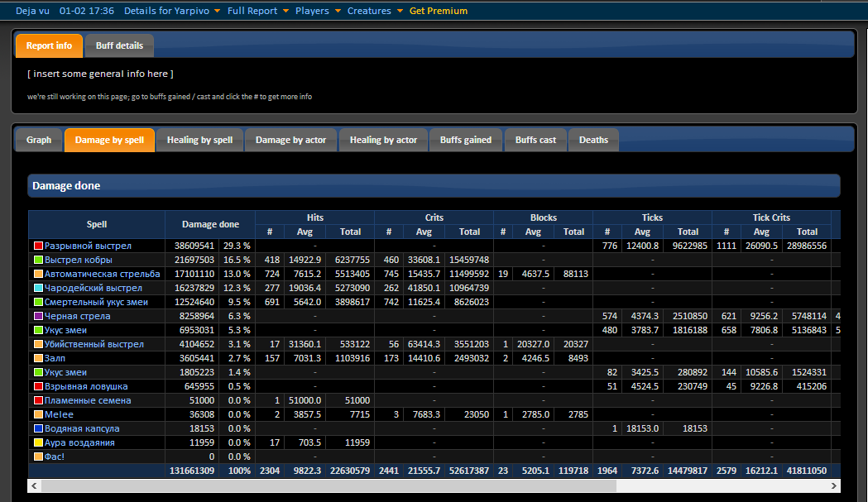868x502 pixels.
Task: Expand the Creatures dropdown menu
Action: (x=375, y=11)
